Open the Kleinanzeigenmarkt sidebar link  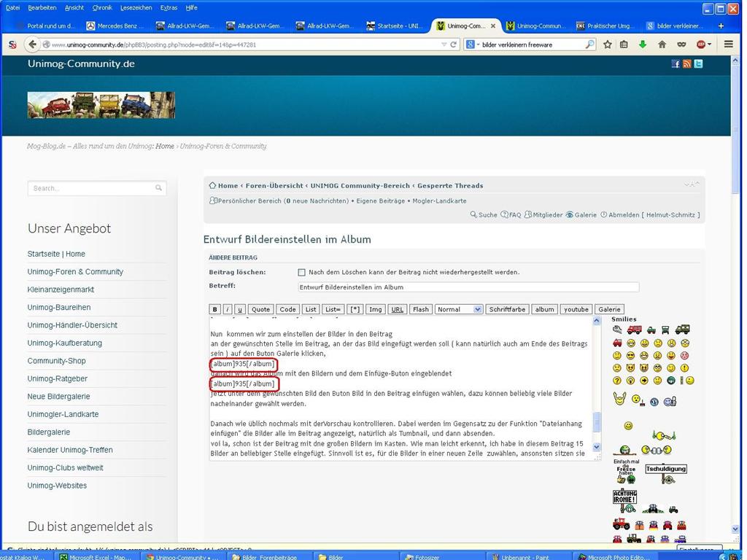point(61,289)
